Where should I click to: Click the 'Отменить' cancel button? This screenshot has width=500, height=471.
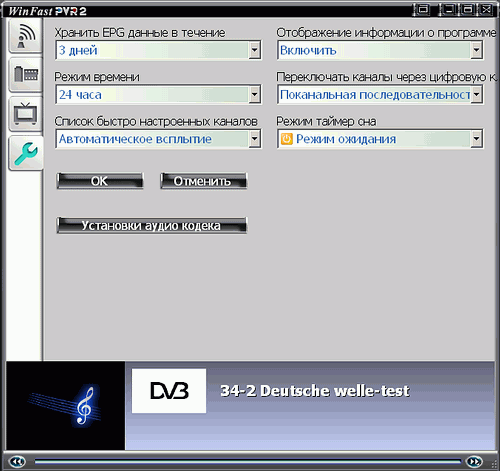[x=203, y=181]
